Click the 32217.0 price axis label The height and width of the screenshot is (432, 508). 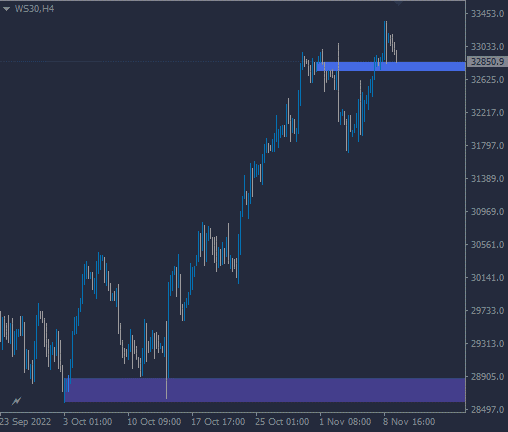(x=487, y=113)
